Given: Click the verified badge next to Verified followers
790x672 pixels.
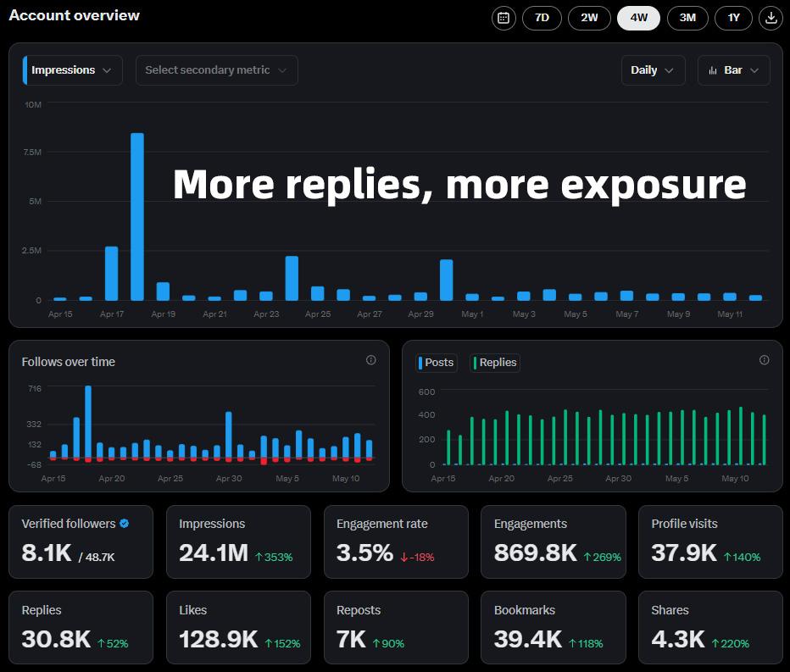Looking at the screenshot, I should [x=125, y=524].
